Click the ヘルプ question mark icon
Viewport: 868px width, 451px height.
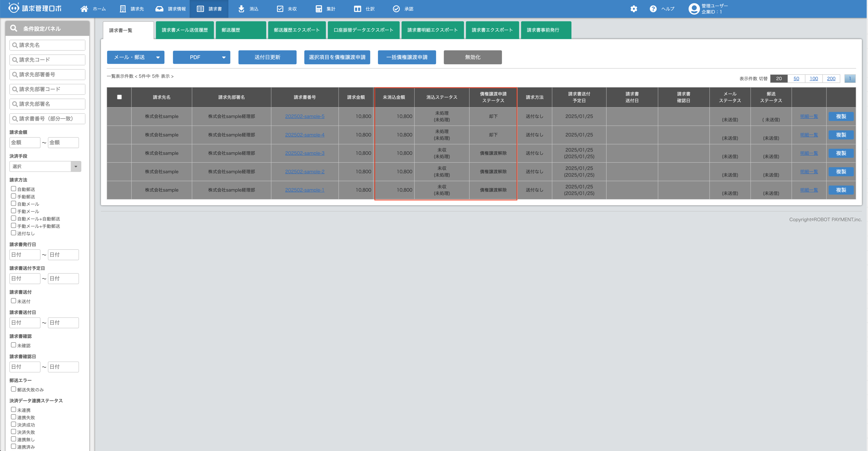tap(653, 9)
